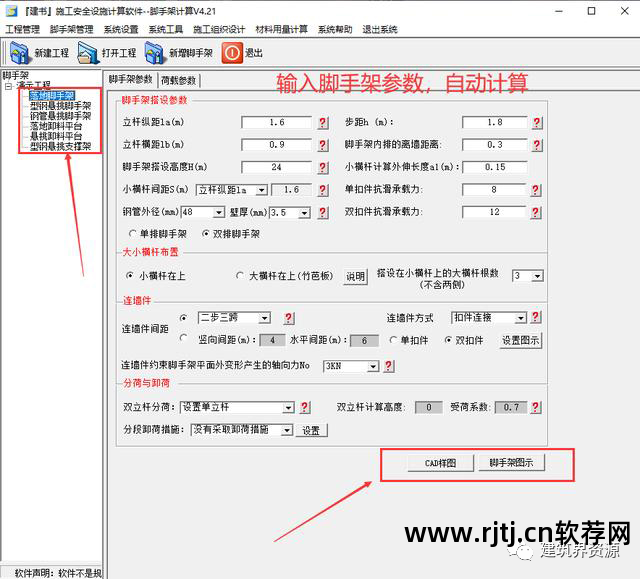Open help for 脚手架内排的离墙距离

tap(537, 145)
